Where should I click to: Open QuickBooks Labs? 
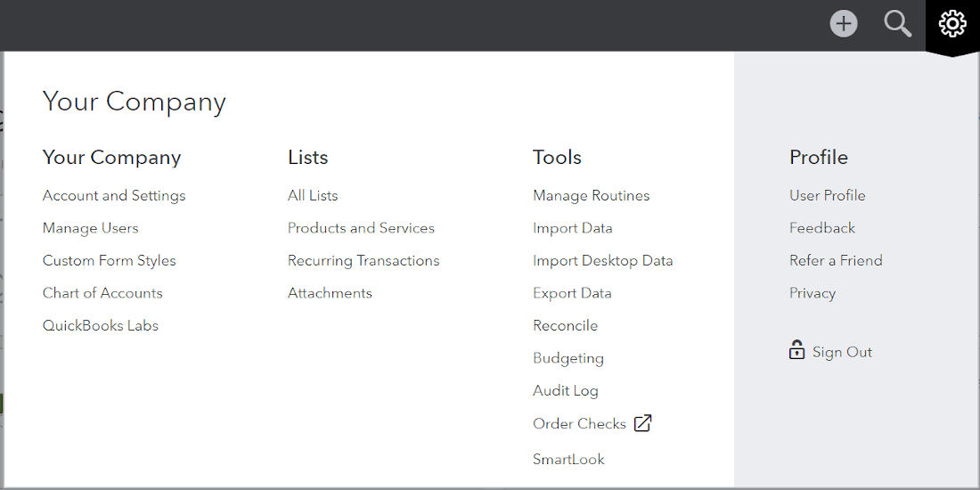[x=101, y=325]
